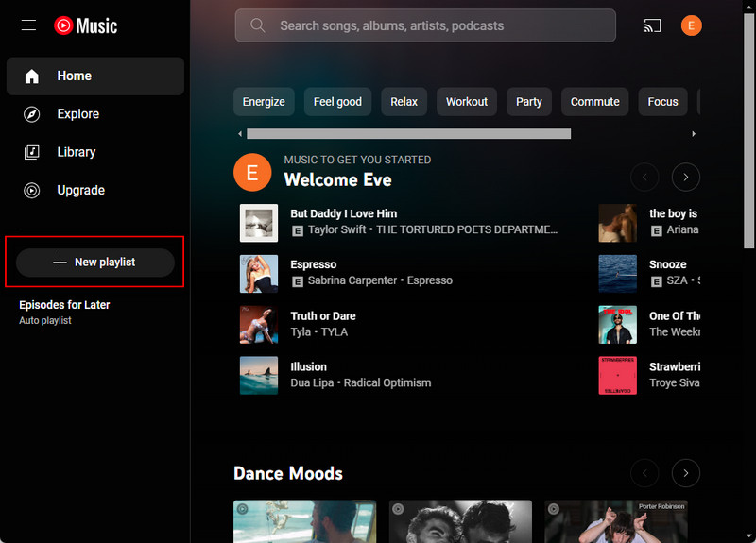The image size is (756, 543).
Task: Open the Radical Optimism album link
Action: coord(387,382)
